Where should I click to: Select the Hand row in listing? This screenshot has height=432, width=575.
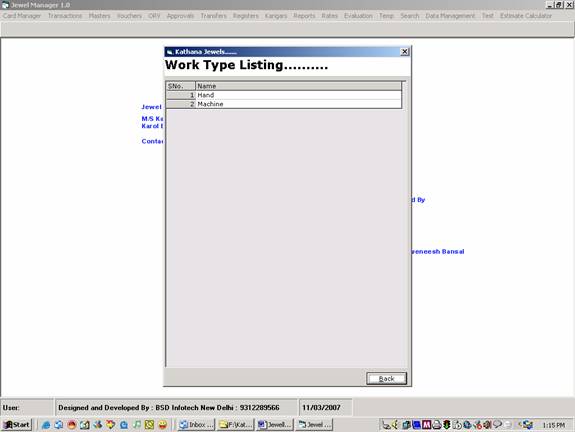(x=283, y=95)
